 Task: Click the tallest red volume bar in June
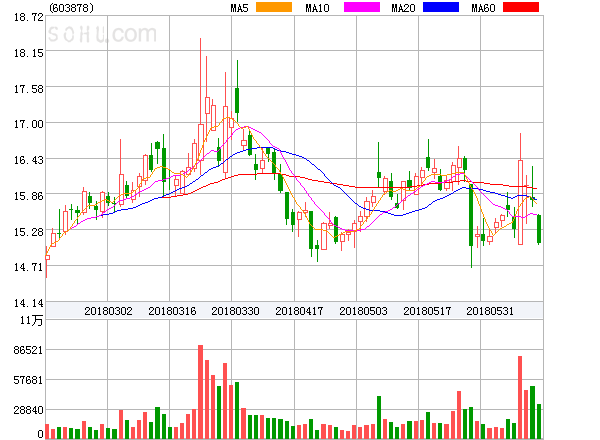[520, 397]
